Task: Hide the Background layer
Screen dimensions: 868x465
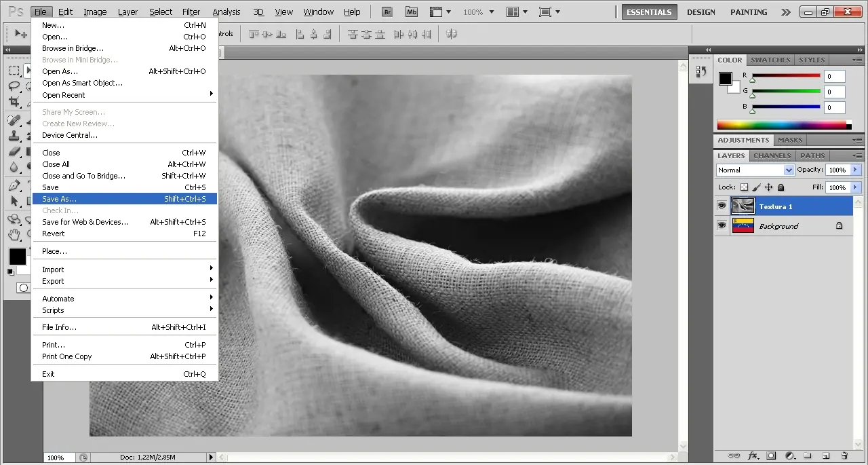Action: pyautogui.click(x=722, y=225)
